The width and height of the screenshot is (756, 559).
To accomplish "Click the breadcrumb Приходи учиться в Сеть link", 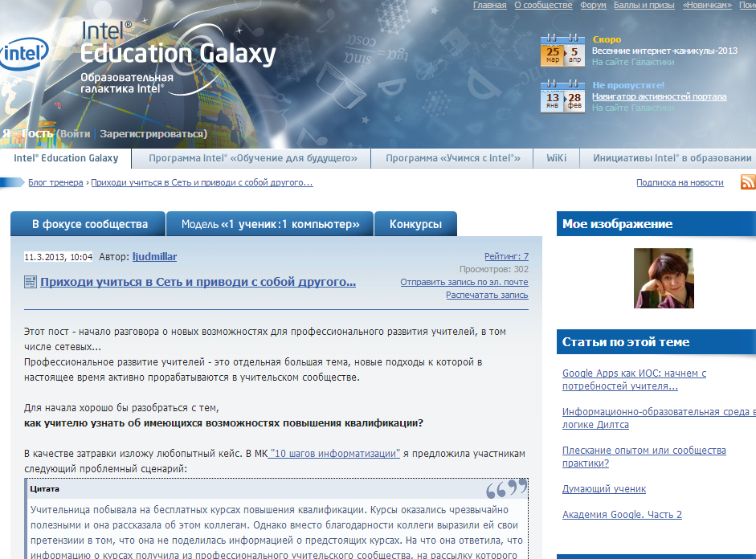I will [x=202, y=182].
